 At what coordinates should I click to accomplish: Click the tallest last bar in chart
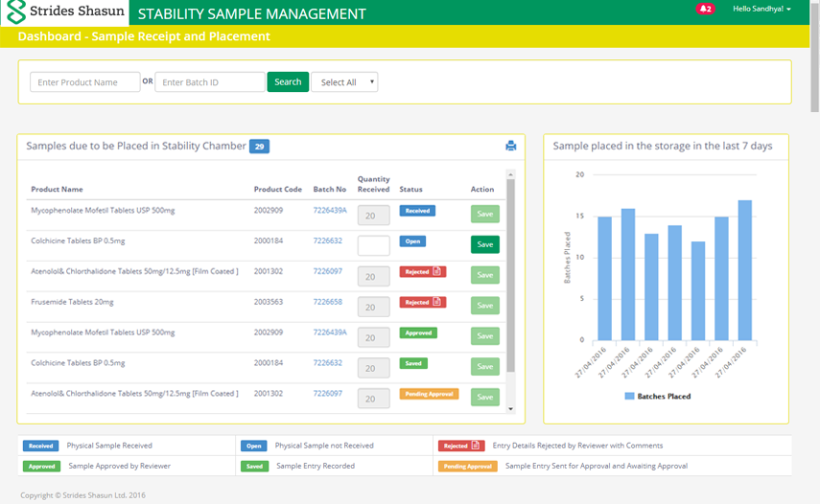[744, 270]
